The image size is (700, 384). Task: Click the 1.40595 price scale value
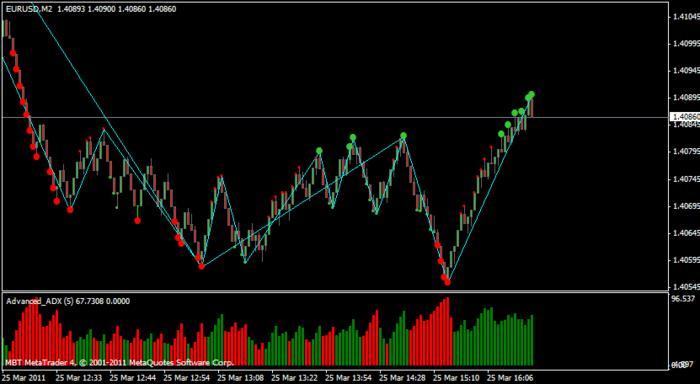[686, 260]
